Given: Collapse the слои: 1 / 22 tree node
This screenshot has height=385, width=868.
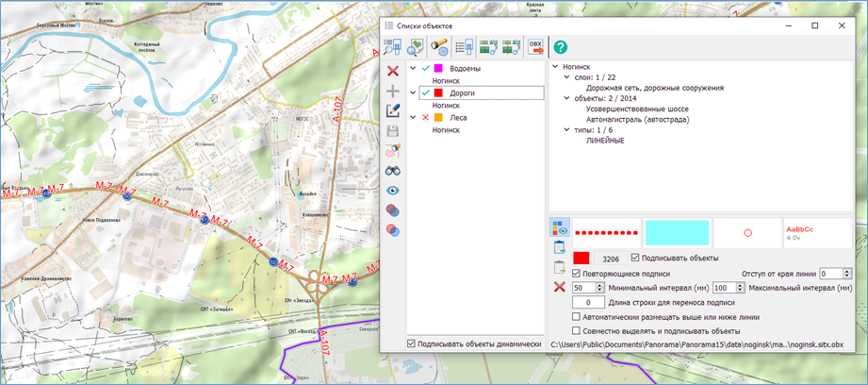Looking at the screenshot, I should click(566, 77).
